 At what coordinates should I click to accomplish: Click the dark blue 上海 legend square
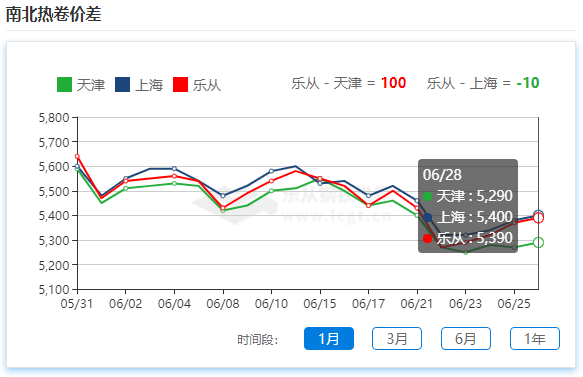[122, 85]
